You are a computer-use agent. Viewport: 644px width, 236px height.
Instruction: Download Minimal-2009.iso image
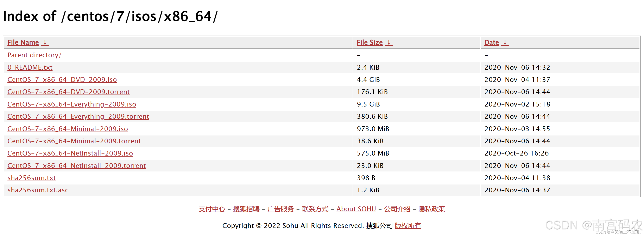[68, 129]
